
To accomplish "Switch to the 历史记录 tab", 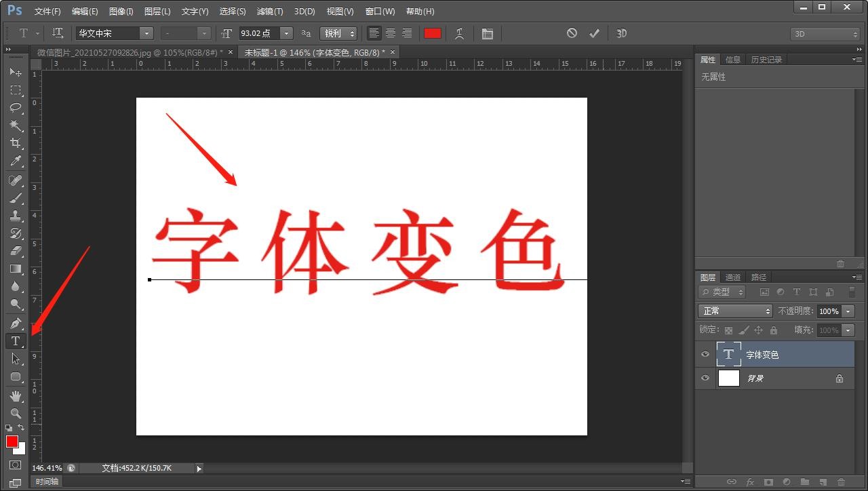I will [x=766, y=60].
